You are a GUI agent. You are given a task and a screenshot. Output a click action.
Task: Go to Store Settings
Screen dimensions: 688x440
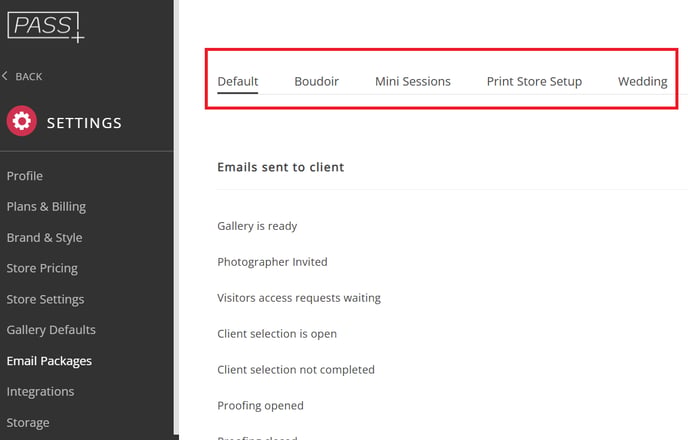45,299
